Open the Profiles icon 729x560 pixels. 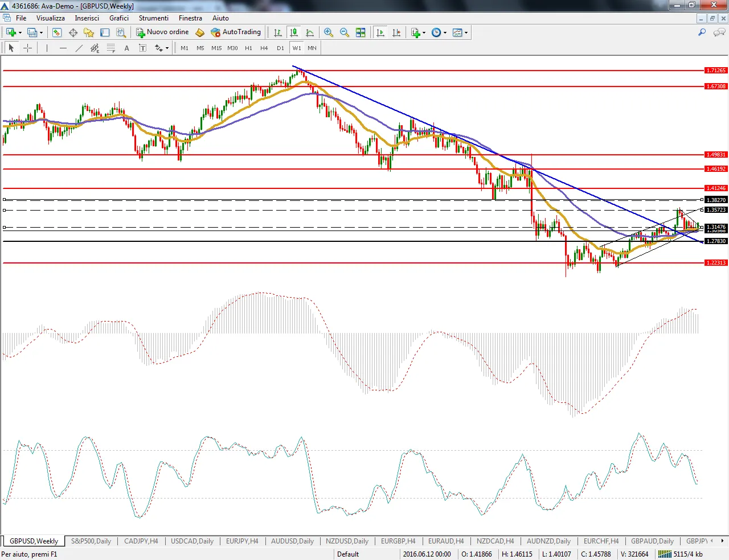coord(32,32)
